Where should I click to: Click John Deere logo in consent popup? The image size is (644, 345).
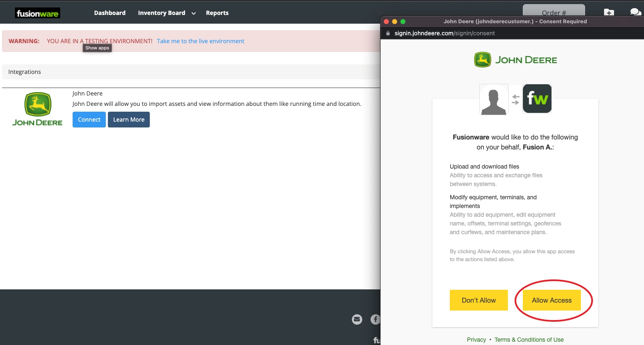click(515, 60)
